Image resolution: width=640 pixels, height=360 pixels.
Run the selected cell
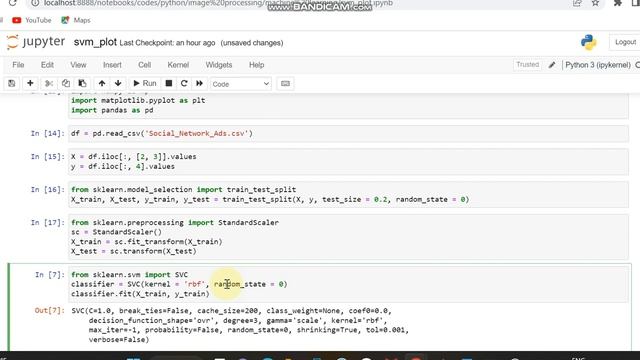(x=144, y=83)
